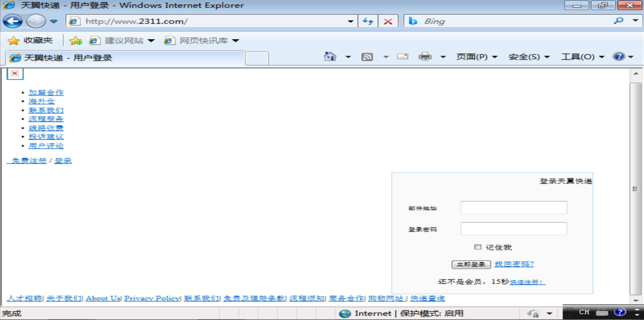Open the Favorites star icon
The height and width of the screenshot is (320, 644).
(x=14, y=41)
